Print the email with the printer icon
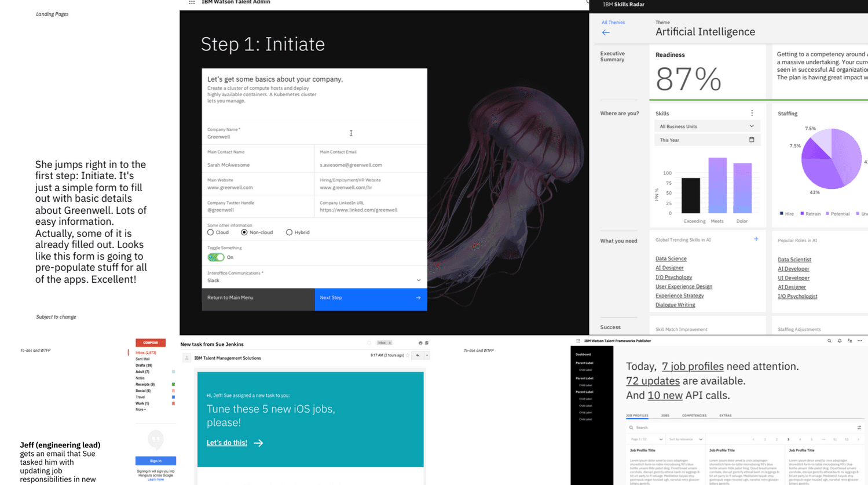The height and width of the screenshot is (485, 868). pyautogui.click(x=420, y=343)
